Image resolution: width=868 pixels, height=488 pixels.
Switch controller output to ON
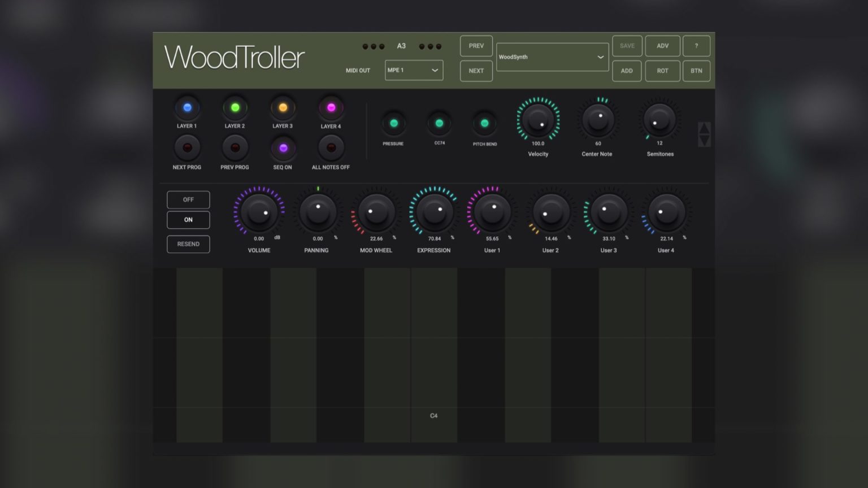click(188, 219)
